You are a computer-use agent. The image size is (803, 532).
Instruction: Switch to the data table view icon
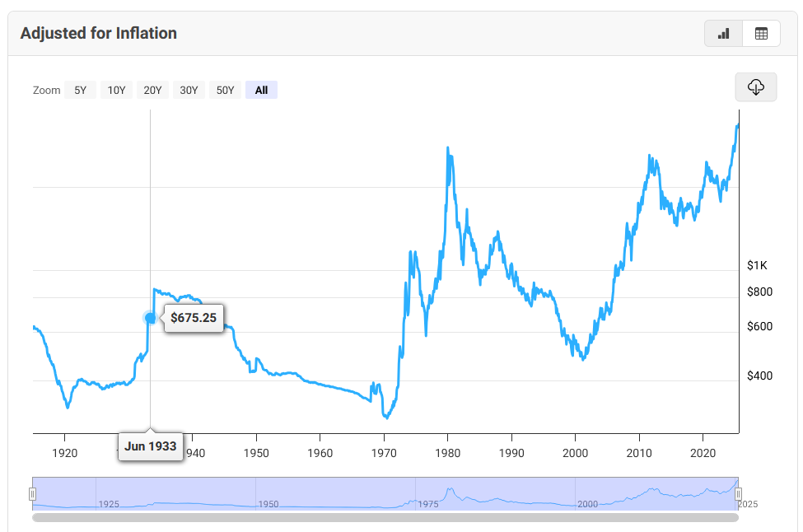(x=761, y=34)
